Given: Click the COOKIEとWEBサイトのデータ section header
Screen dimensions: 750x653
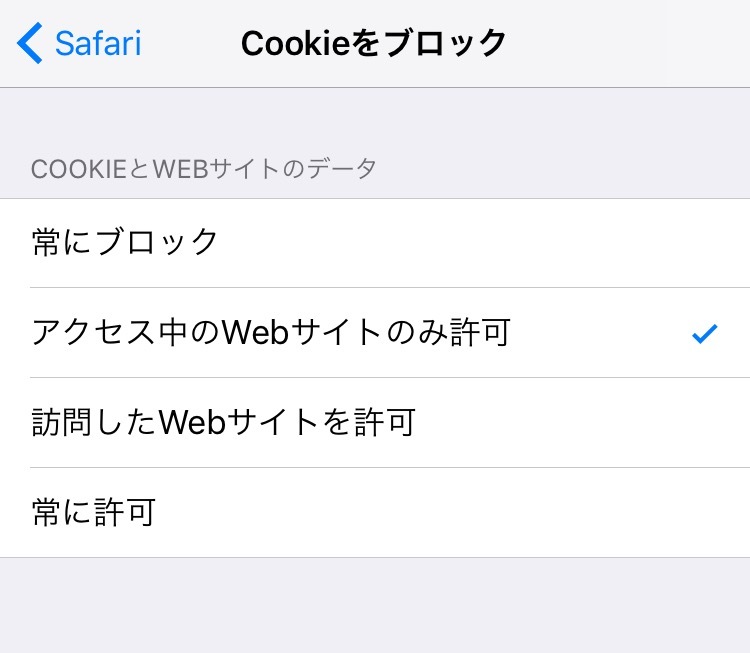Looking at the screenshot, I should pos(204,169).
